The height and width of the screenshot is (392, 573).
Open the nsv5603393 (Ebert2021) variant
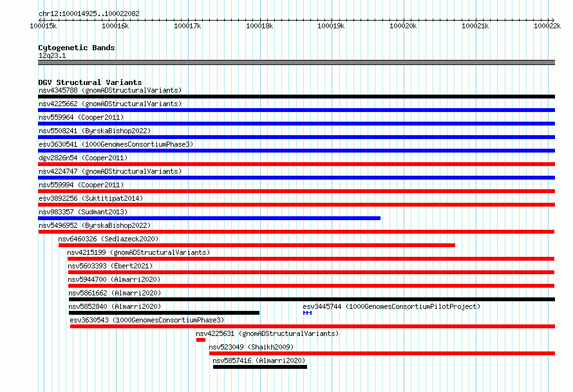(311, 272)
